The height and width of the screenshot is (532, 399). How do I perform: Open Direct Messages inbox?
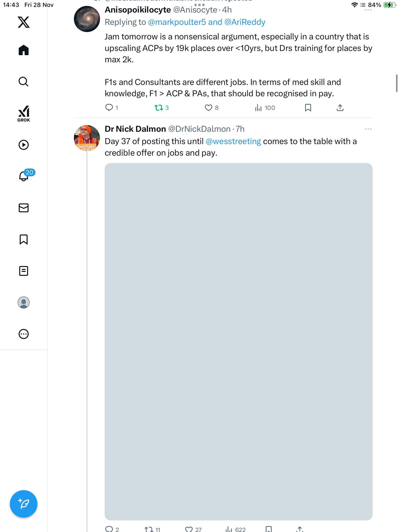tap(24, 208)
